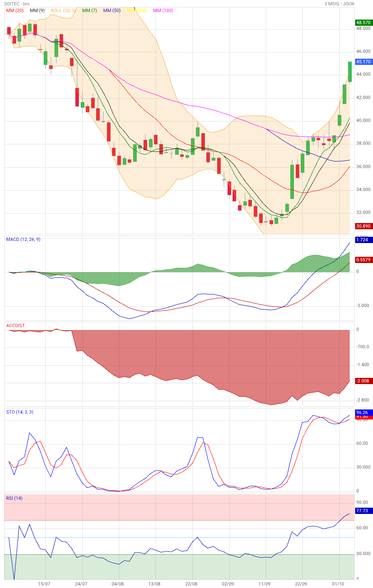Click the 90.00 label in the RSI panel
Viewport: 373px width, 588px height.
362,503
